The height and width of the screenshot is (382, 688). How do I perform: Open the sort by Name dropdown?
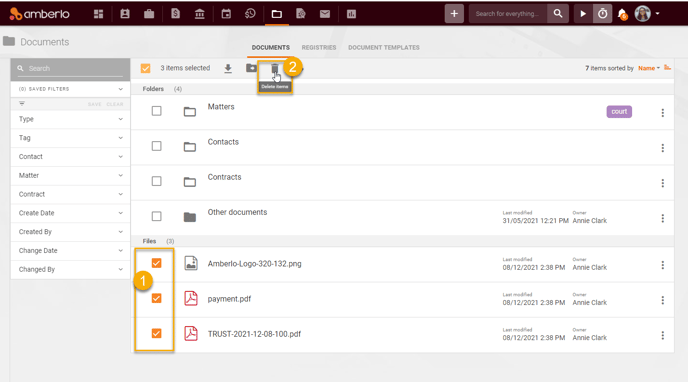click(x=649, y=68)
